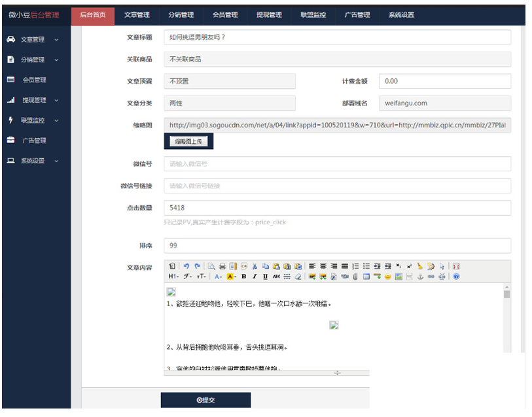Click the redo icon in editor toolbar
This screenshot has width=532, height=417.
point(197,266)
